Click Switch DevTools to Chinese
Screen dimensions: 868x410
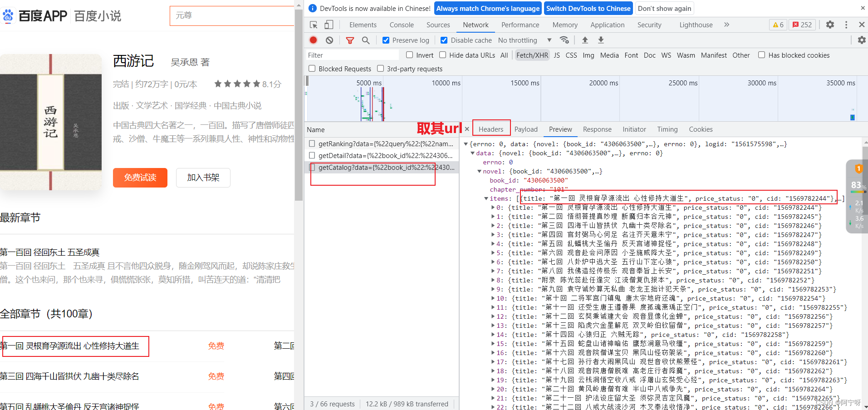pyautogui.click(x=588, y=8)
